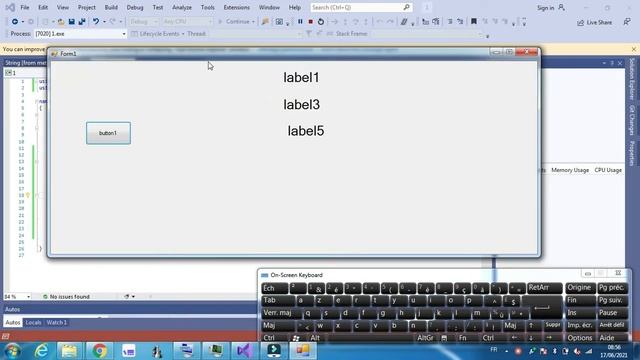Dismiss the yellow info bar
Image resolution: width=640 pixels, height=360 pixels.
(633, 49)
